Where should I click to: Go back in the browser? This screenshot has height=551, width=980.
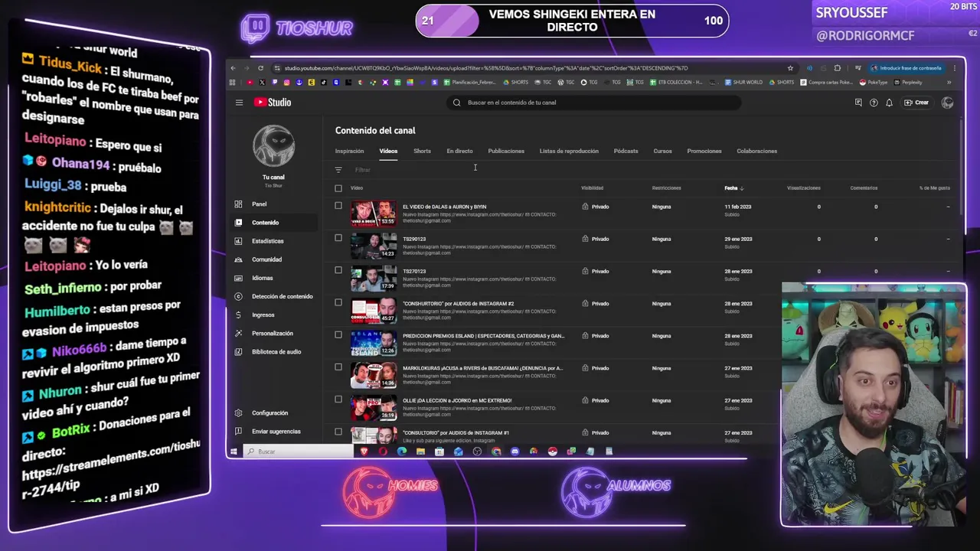234,68
